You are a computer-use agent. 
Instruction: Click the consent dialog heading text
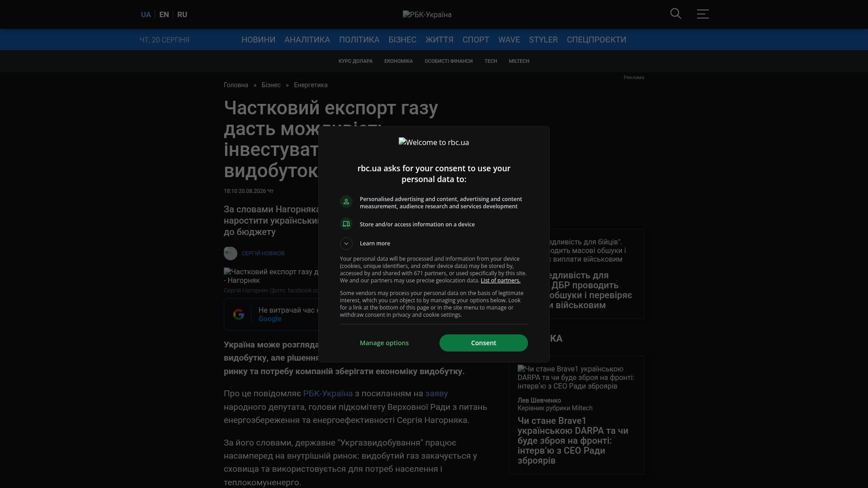[434, 174]
